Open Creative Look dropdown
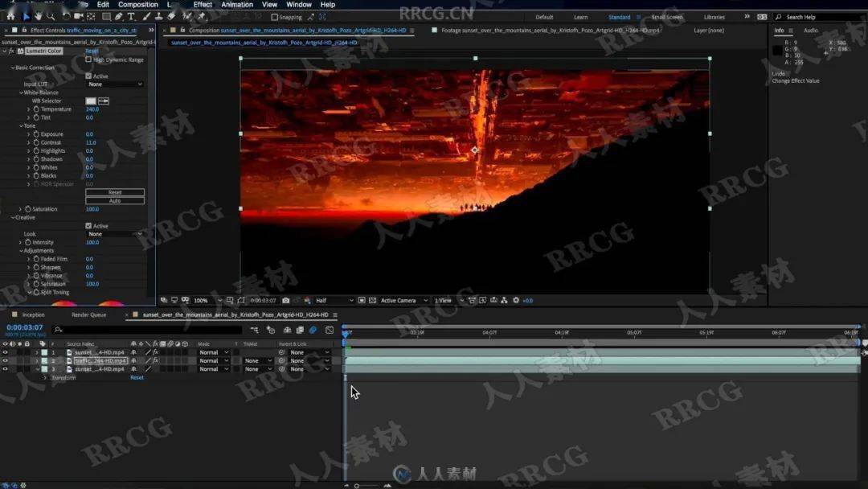 point(115,234)
